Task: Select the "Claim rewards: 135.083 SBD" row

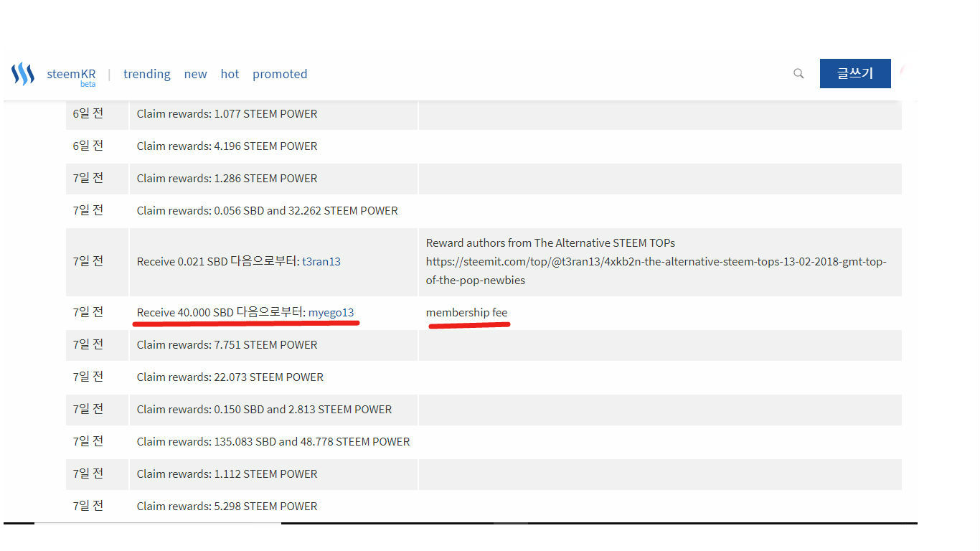Action: (x=273, y=441)
